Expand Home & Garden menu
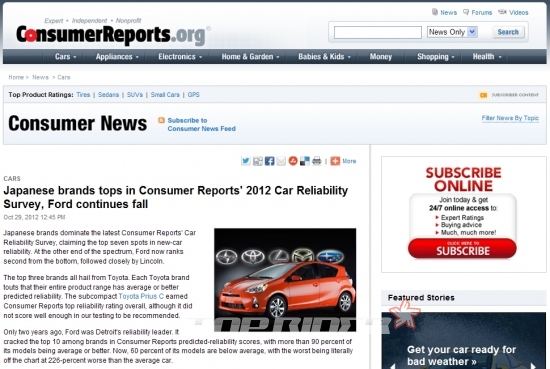Screen dimensions: 550x369 point(250,56)
